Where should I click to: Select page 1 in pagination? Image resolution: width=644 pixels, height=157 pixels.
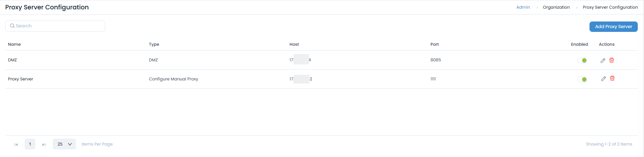[x=30, y=144]
